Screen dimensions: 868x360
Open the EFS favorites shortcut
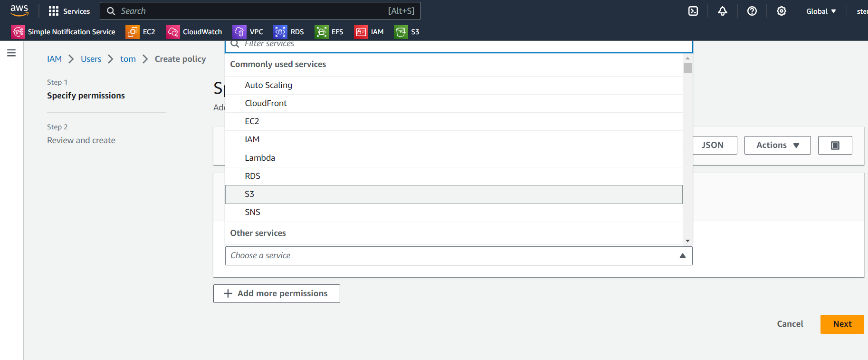(x=329, y=32)
